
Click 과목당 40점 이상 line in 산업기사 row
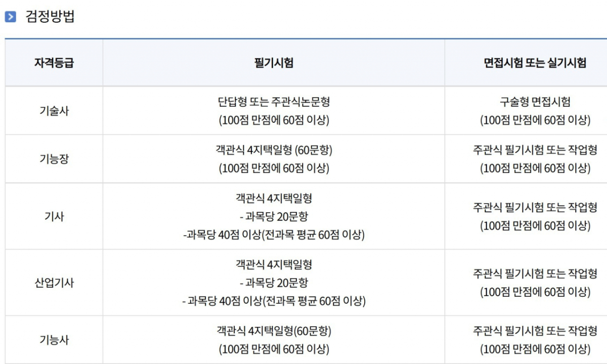(274, 301)
